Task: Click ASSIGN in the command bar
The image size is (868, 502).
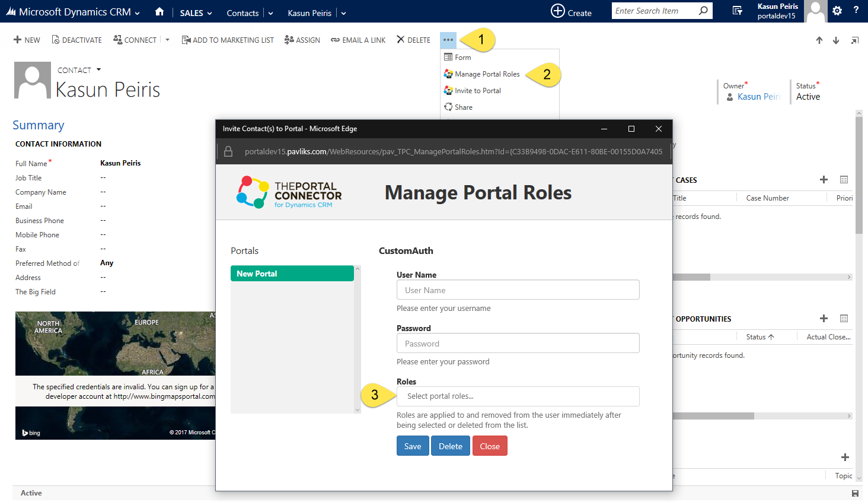Action: tap(302, 40)
